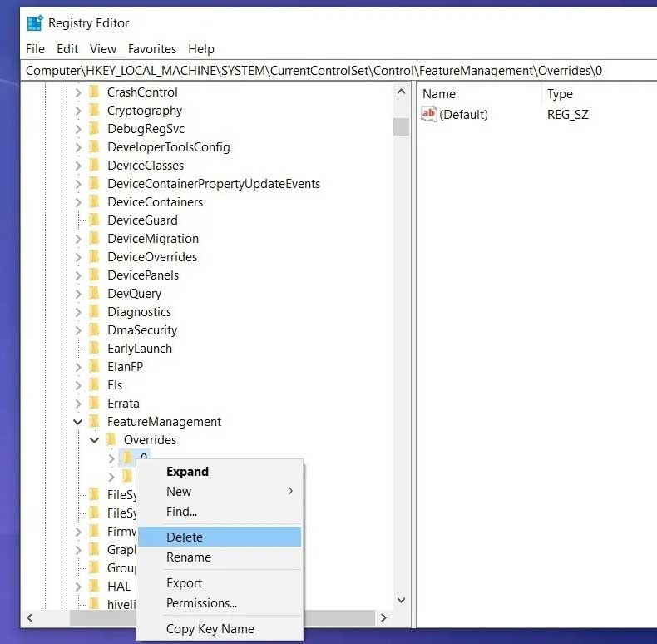Select the DeviceContainers folder icon

click(x=95, y=201)
